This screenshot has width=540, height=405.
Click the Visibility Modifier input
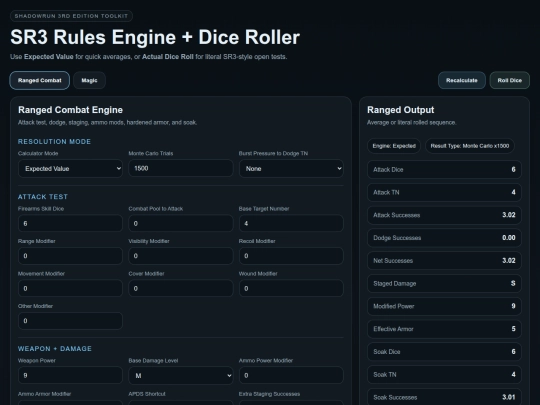181,256
